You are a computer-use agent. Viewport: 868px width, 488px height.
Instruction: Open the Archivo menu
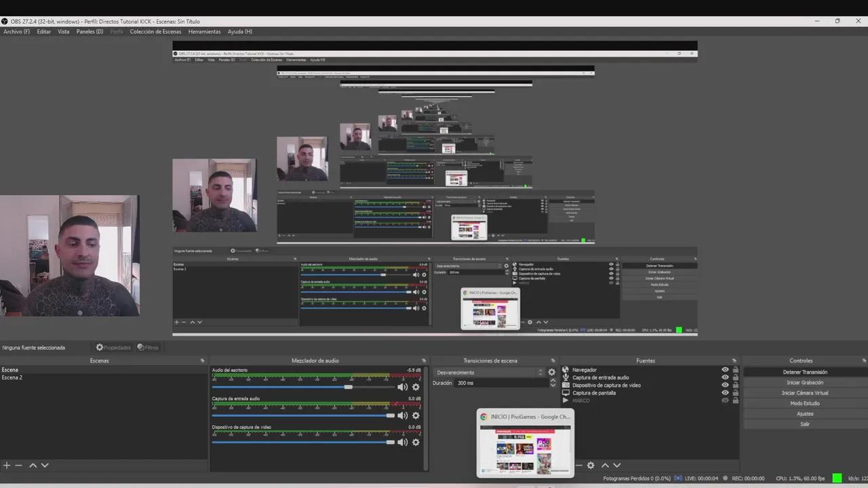[x=16, y=32]
